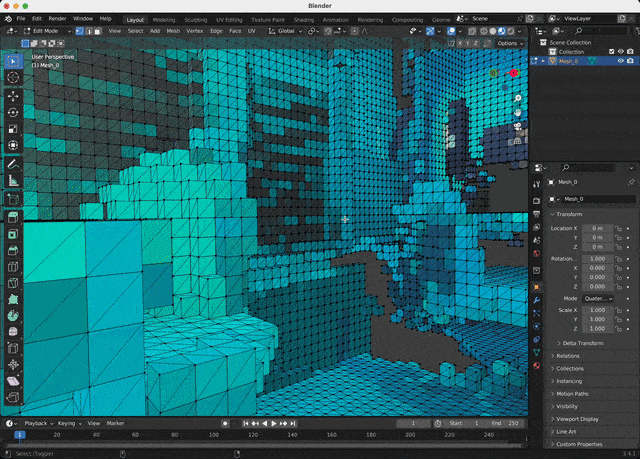Click the Playback menu in timeline
This screenshot has width=640, height=459.
tap(38, 424)
